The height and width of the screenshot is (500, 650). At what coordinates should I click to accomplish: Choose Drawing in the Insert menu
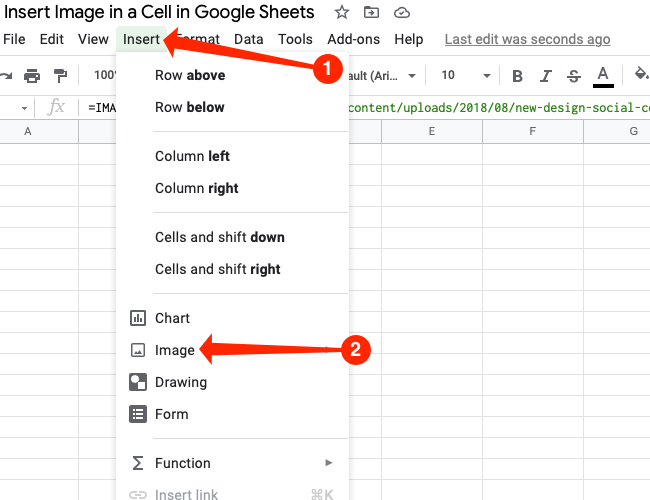(180, 382)
